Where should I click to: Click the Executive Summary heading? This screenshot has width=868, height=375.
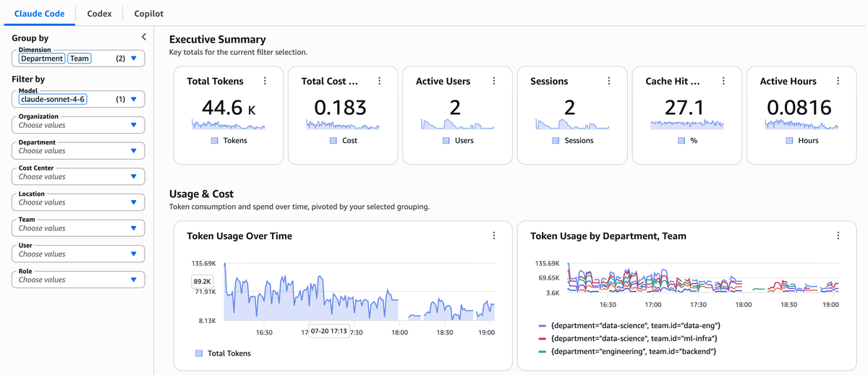pos(217,40)
